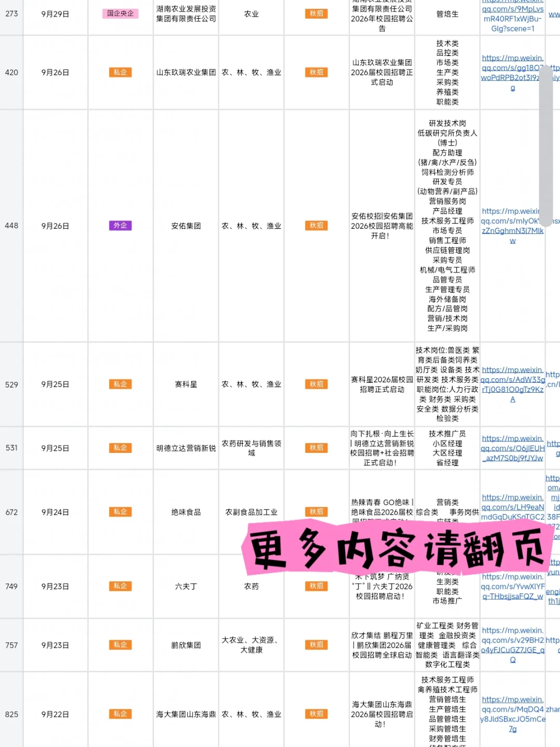
Task: Click the company cell 绝味食品
Action: click(186, 512)
